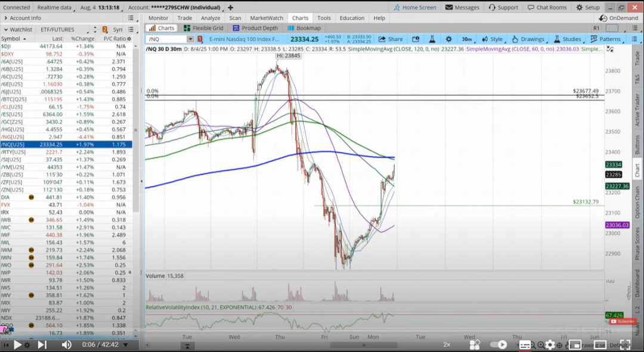644x352 pixels.
Task: Open the flask Edit Studies icon
Action: [432, 39]
